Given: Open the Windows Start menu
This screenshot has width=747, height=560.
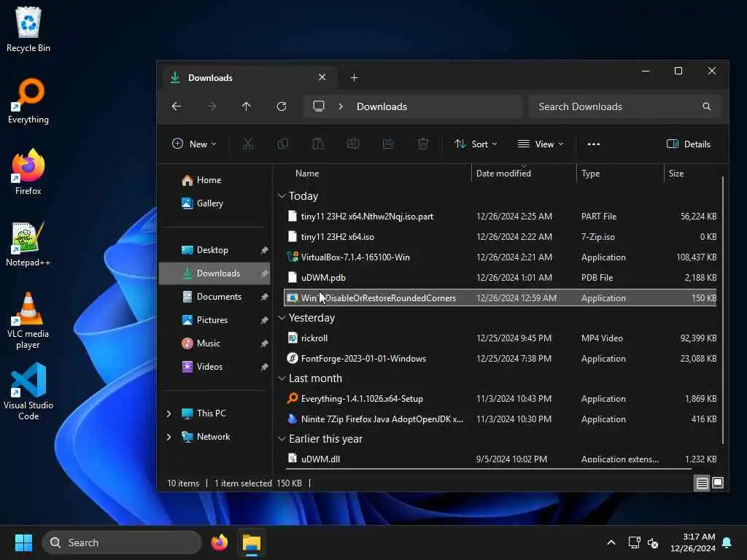Looking at the screenshot, I should coord(23,542).
